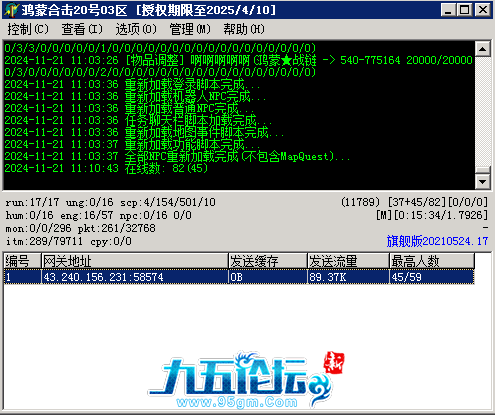The height and width of the screenshot is (415, 495).
Task: Click the 九五论坛 logo image
Action: click(x=246, y=380)
